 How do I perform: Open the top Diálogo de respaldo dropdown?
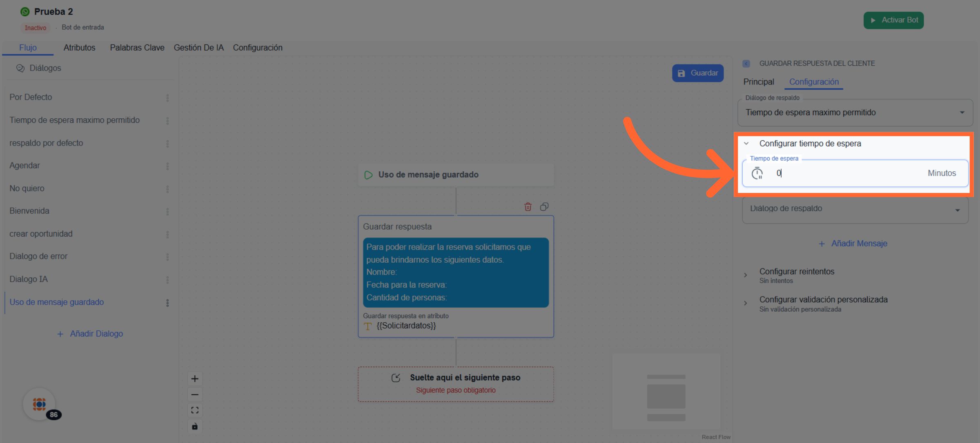click(855, 113)
